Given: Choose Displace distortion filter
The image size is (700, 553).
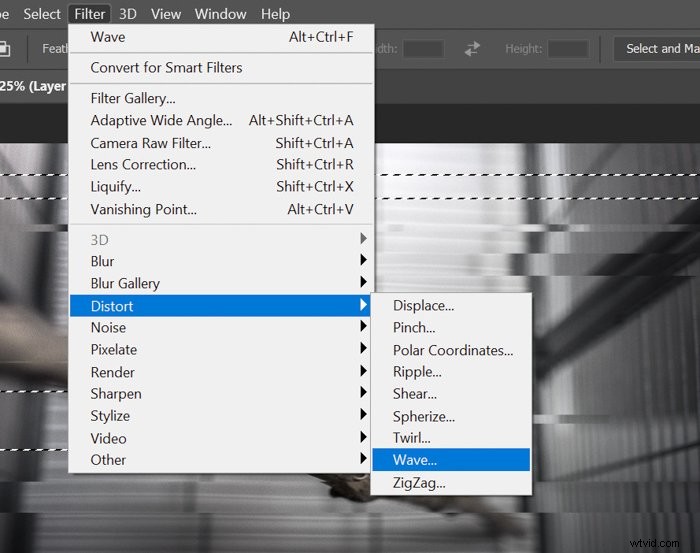Looking at the screenshot, I should pos(451,306).
